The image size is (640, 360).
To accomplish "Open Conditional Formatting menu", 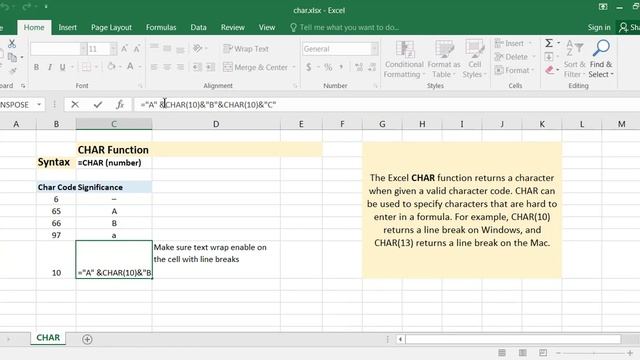I will tap(404, 59).
